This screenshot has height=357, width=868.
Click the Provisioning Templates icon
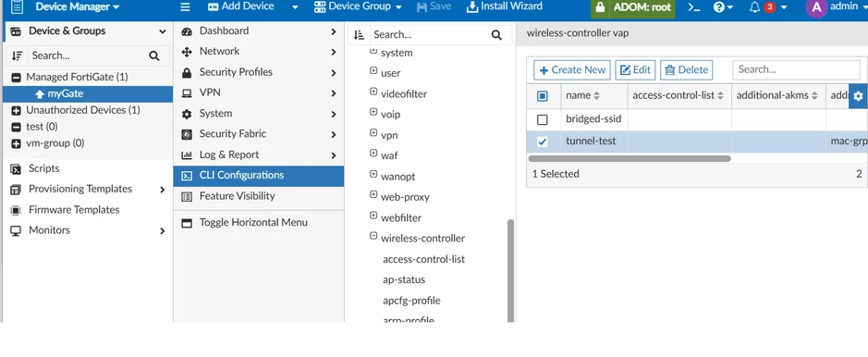coord(16,190)
